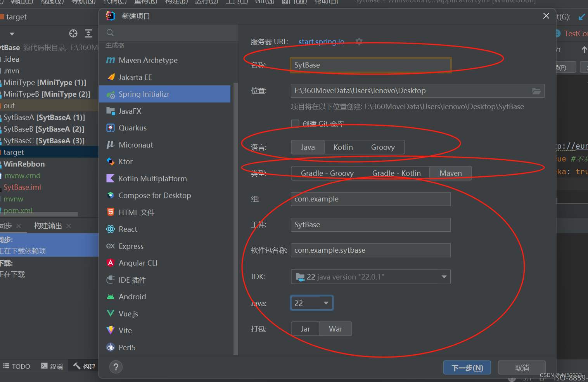Viewport: 588px width, 382px height.
Task: Pick the Kotlin Multiplatform icon
Action: (111, 179)
